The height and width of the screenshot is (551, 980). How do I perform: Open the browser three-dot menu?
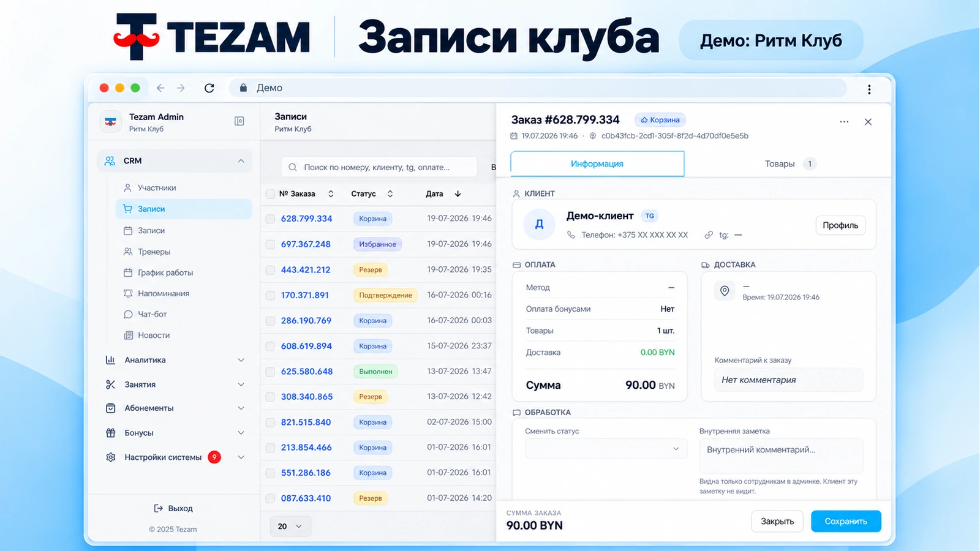869,89
